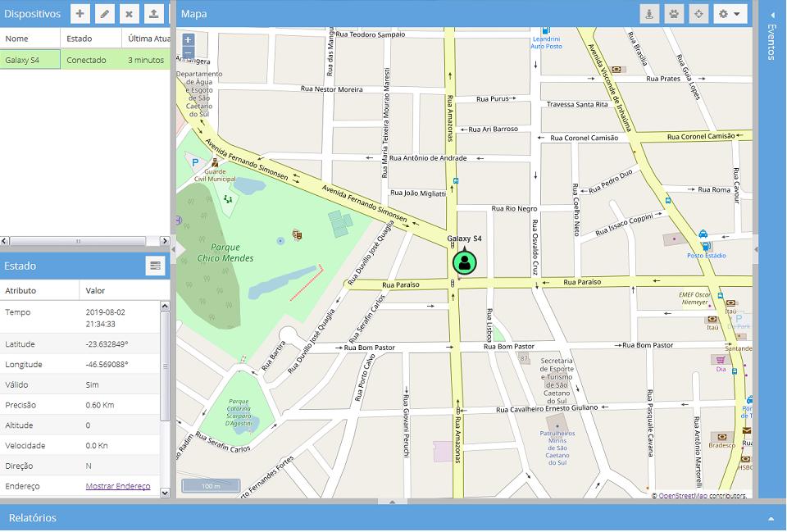Click the crosshair button in Mapa toolbar
The image size is (787, 532).
[x=698, y=14]
